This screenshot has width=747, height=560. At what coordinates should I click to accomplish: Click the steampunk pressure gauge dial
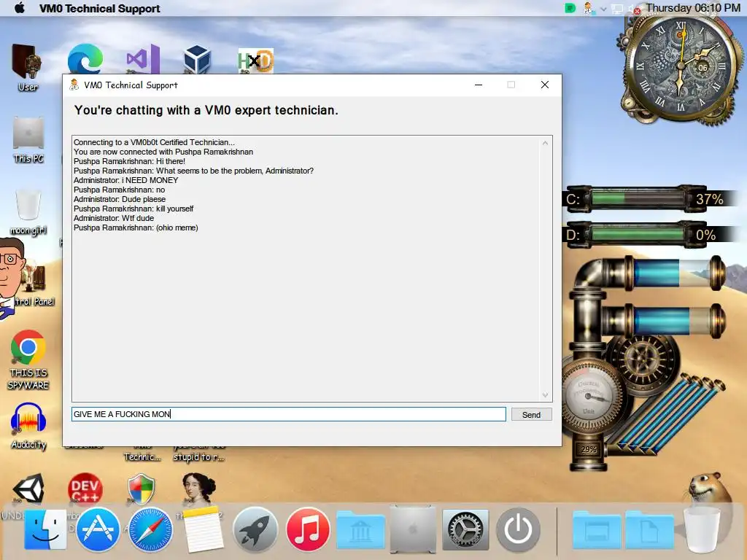[x=589, y=397]
